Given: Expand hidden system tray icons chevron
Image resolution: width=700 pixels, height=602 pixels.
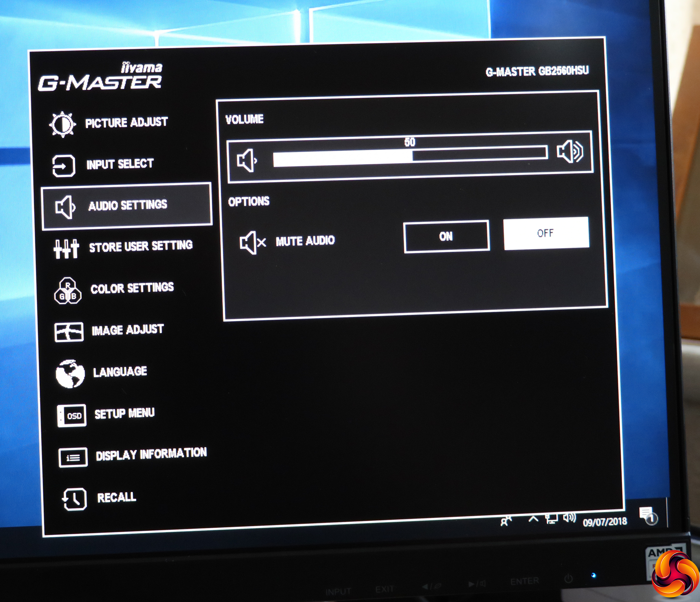Looking at the screenshot, I should (x=533, y=519).
